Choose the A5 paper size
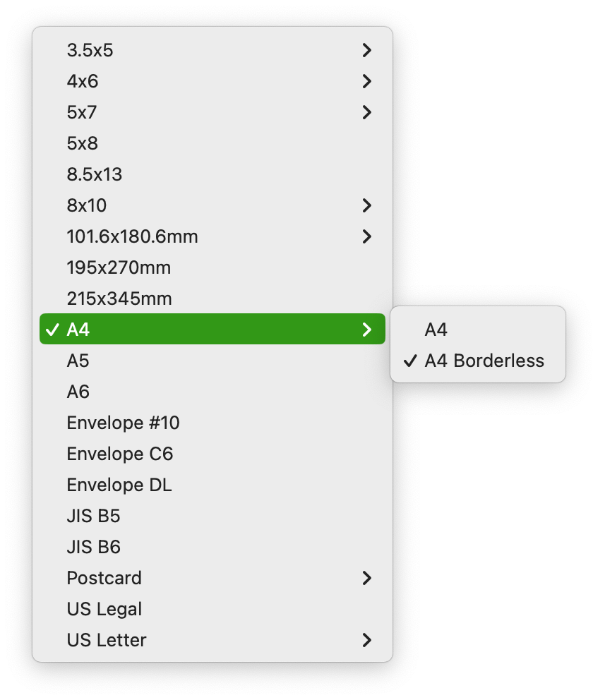The image size is (593, 700). tap(78, 361)
